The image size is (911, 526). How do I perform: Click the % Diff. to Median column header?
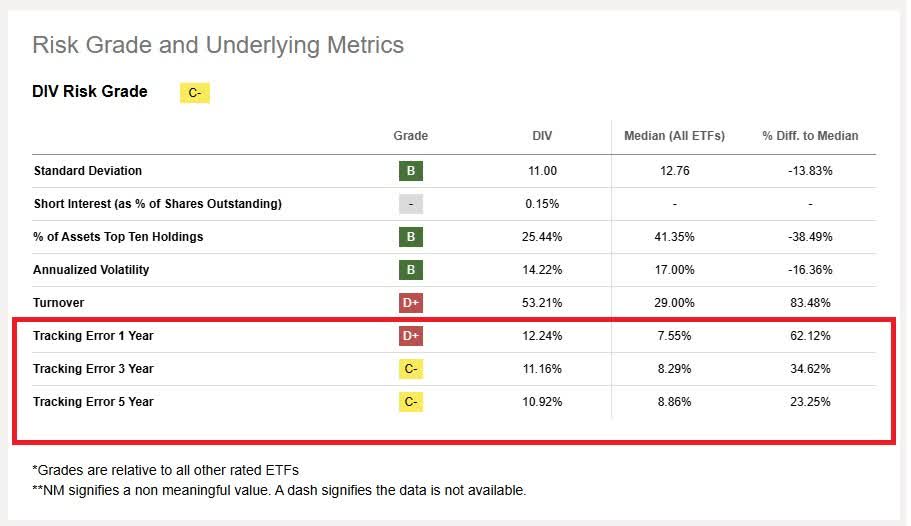click(810, 136)
